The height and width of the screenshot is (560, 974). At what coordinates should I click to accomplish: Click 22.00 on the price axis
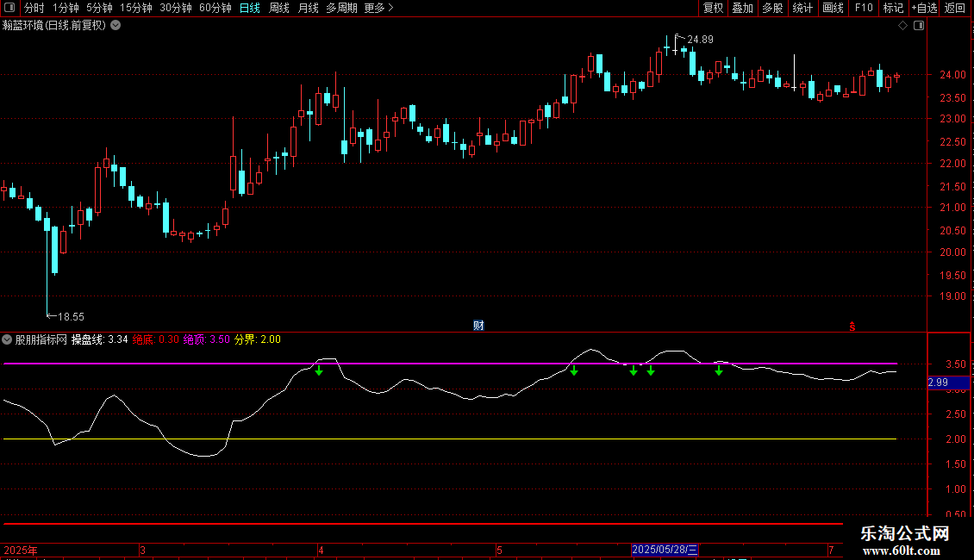coord(952,164)
